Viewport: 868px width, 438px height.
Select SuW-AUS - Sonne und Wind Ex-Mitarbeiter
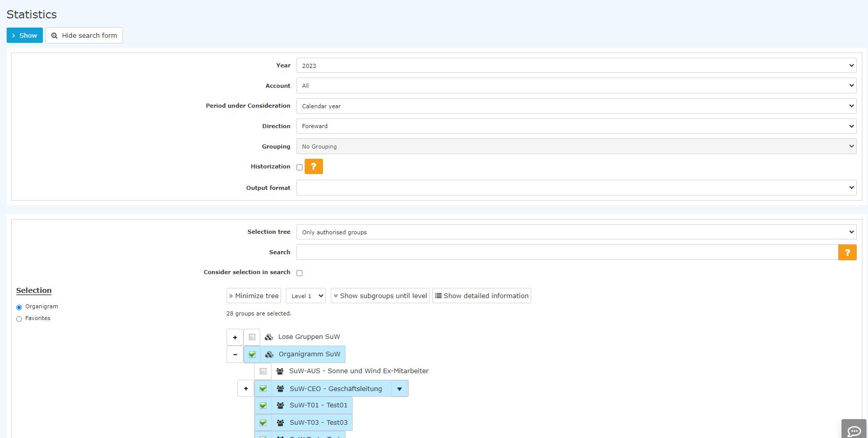coord(359,371)
